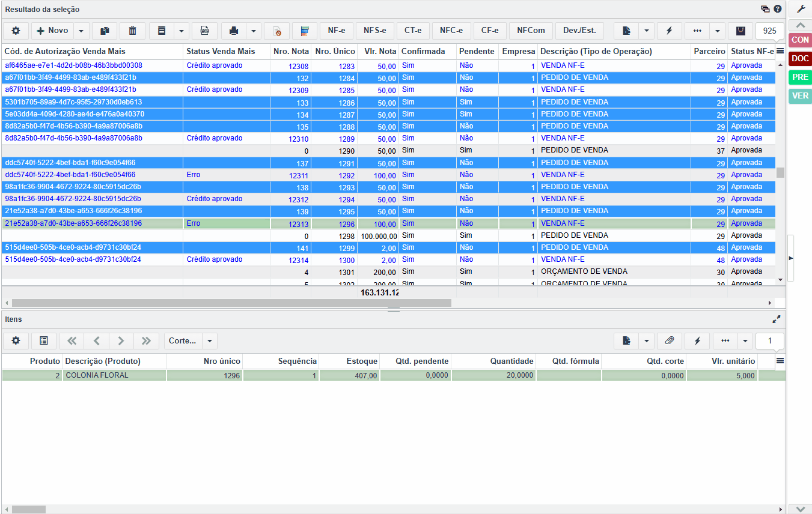
Task: Click the duplicate record icon
Action: (105, 31)
